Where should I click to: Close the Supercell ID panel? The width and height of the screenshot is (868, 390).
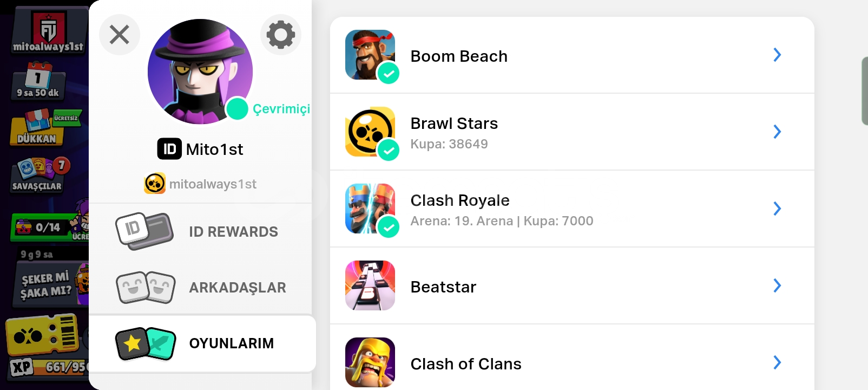point(120,35)
